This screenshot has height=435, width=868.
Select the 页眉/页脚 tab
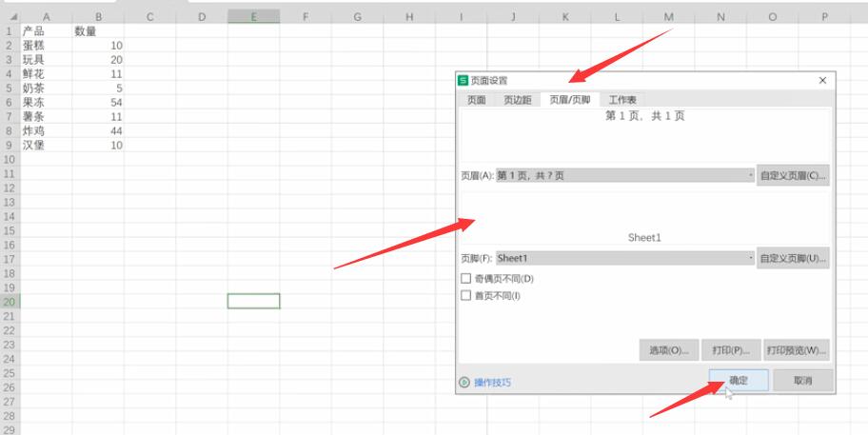569,100
